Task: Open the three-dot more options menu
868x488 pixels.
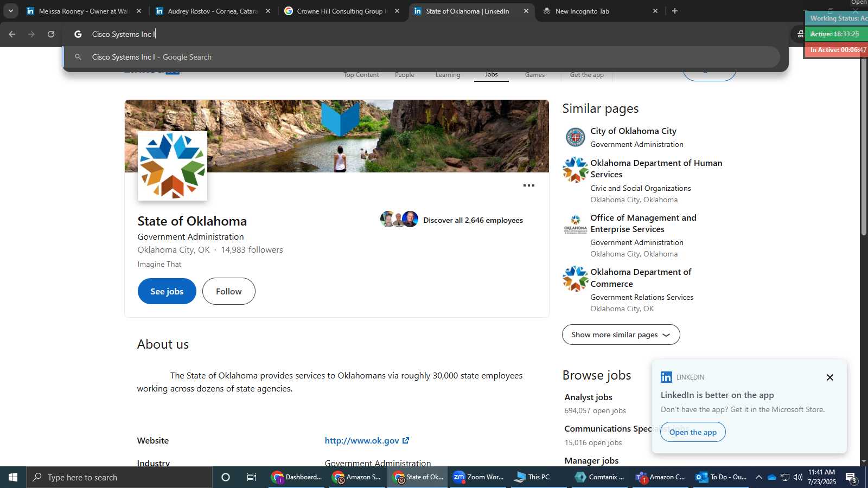Action: (529, 185)
